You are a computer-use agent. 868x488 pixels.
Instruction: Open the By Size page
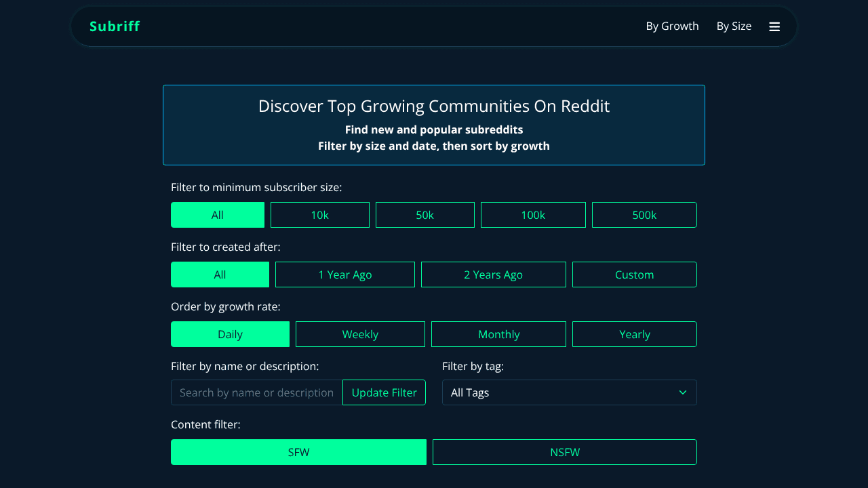click(x=734, y=26)
